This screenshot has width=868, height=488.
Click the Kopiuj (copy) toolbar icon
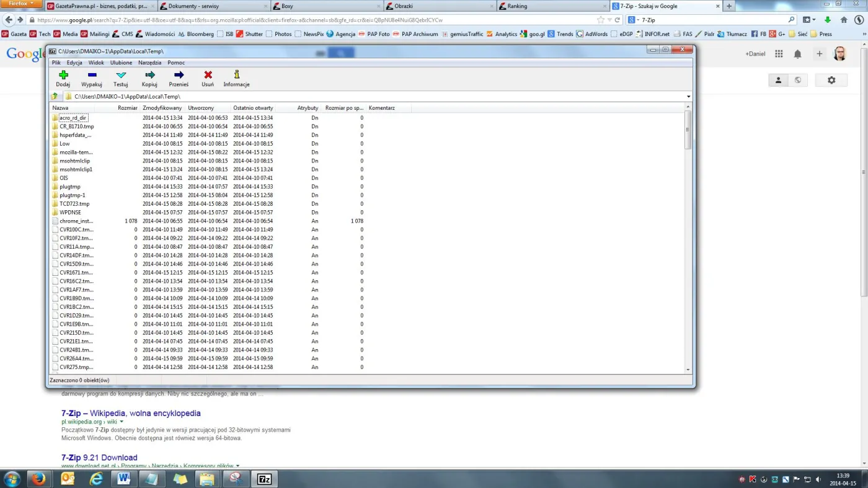coord(149,74)
